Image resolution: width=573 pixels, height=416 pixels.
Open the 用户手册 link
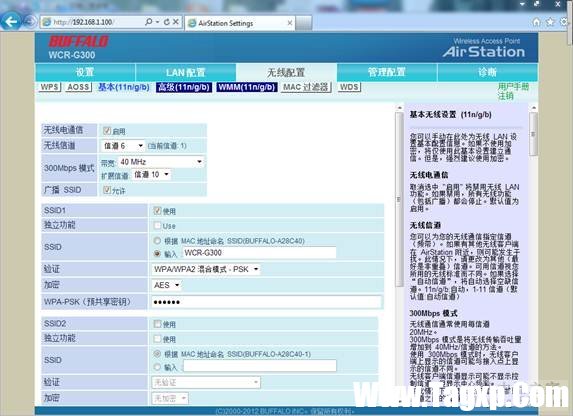[513, 87]
